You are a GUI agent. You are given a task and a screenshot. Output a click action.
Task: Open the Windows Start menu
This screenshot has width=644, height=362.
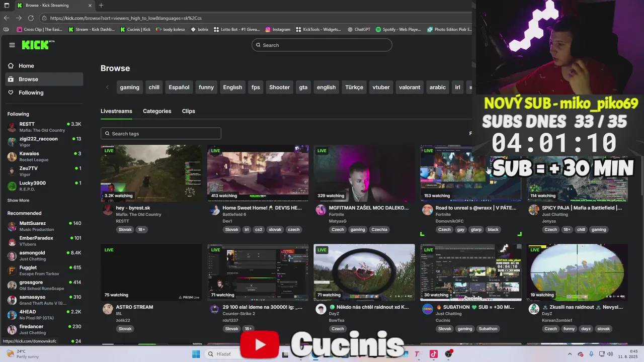196,354
